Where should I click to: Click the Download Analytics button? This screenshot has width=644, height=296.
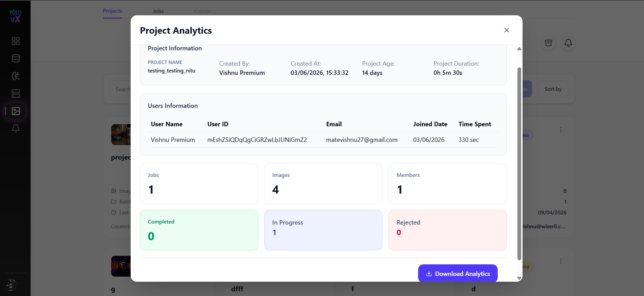458,274
